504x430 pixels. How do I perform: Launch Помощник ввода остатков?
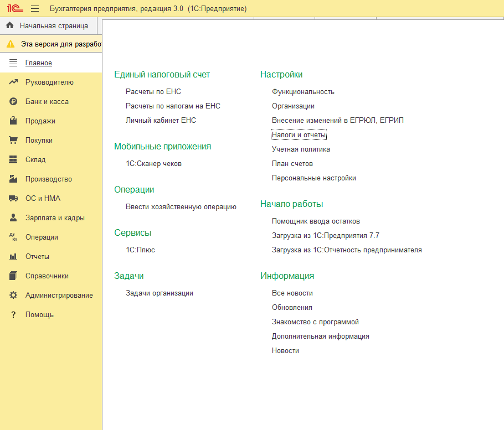[316, 221]
